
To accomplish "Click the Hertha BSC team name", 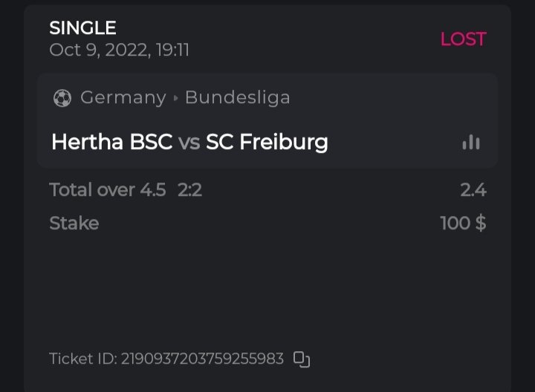I will (x=111, y=142).
